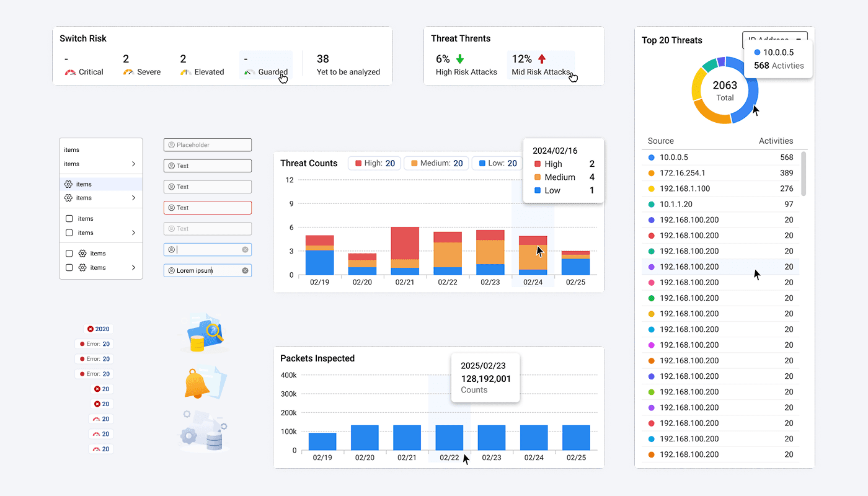
Task: Expand chevron of plain items row
Action: pyautogui.click(x=133, y=164)
